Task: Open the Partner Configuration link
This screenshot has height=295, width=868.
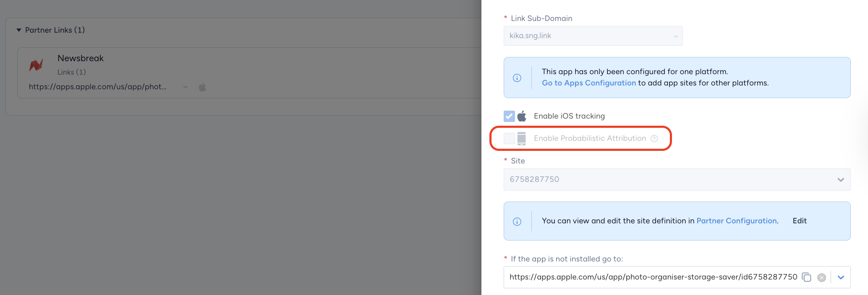Action: point(736,221)
